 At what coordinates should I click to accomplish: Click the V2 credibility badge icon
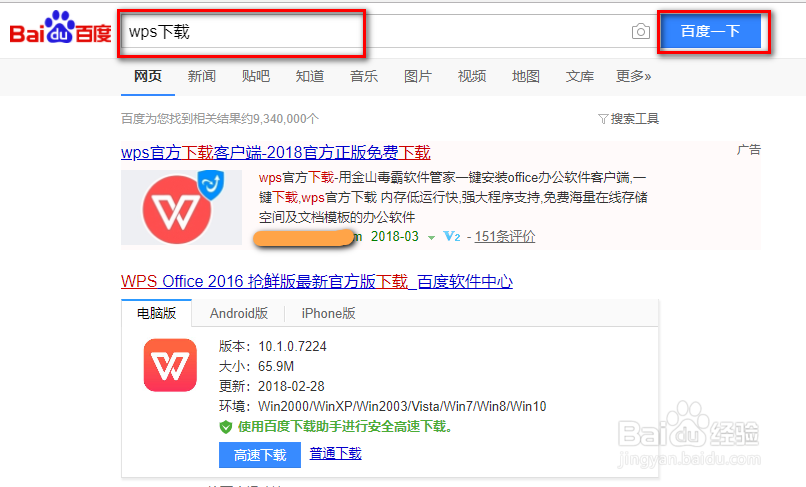[x=452, y=237]
